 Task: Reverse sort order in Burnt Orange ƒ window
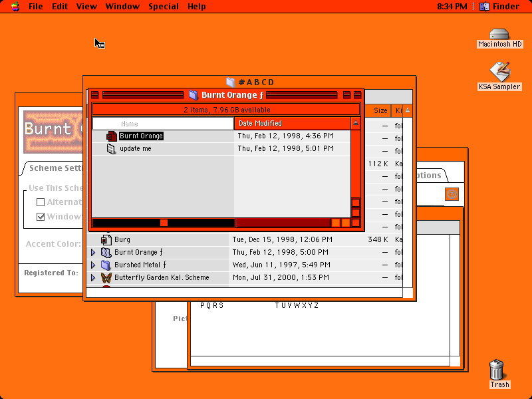click(x=356, y=123)
